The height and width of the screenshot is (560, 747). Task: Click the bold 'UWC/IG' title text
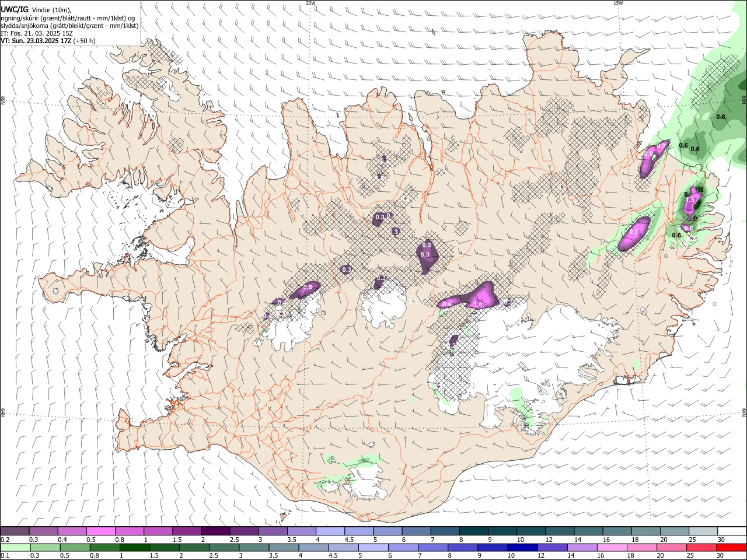pos(14,9)
